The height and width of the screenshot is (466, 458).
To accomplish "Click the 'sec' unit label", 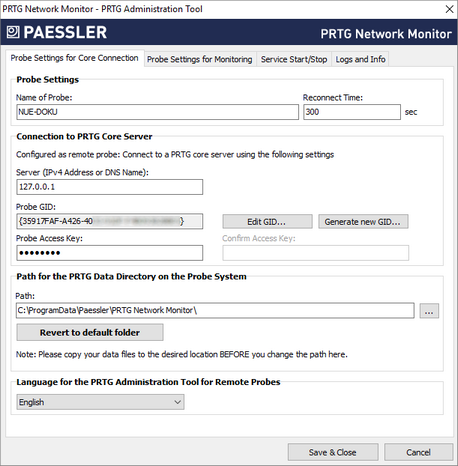I will [411, 112].
